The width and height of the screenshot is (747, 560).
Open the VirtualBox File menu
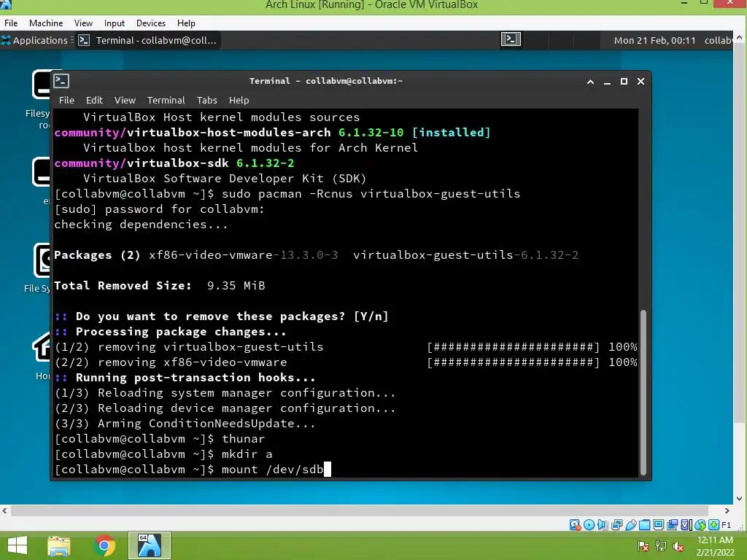[x=11, y=23]
